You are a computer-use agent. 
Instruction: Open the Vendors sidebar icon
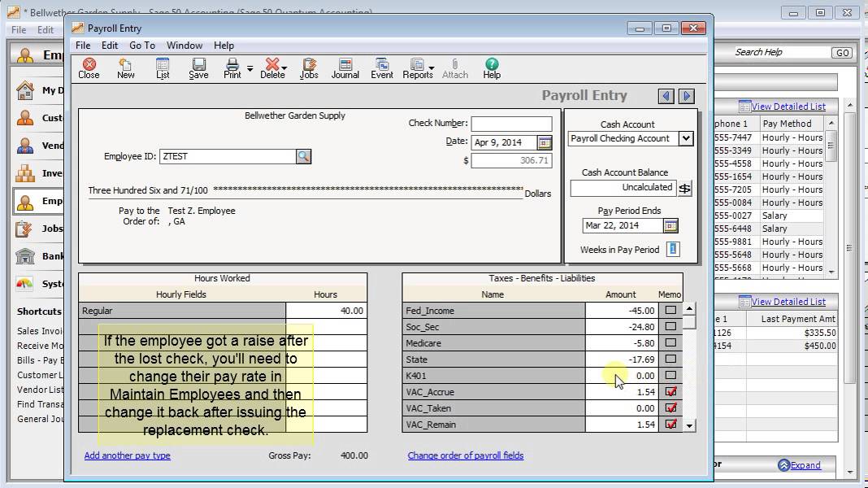coord(25,145)
